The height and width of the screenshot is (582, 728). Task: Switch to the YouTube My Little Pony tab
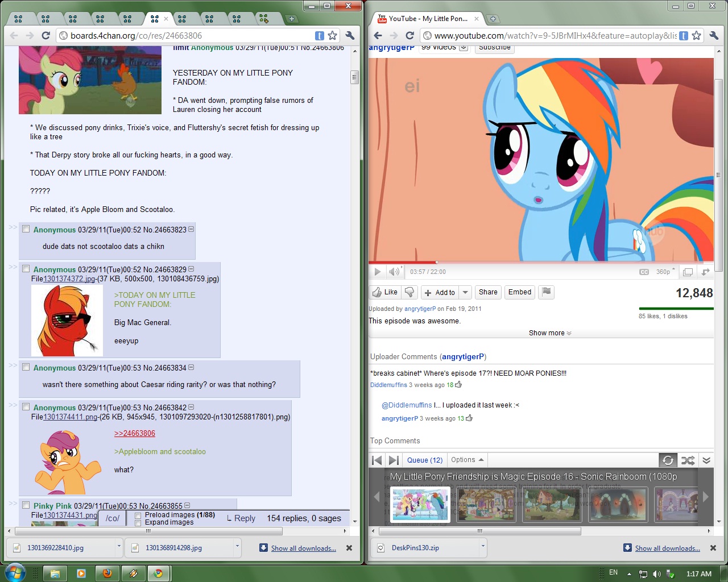[x=428, y=19]
